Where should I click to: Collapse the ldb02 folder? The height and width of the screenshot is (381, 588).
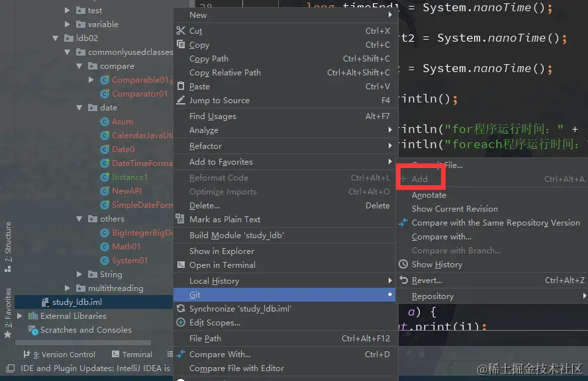(x=56, y=38)
